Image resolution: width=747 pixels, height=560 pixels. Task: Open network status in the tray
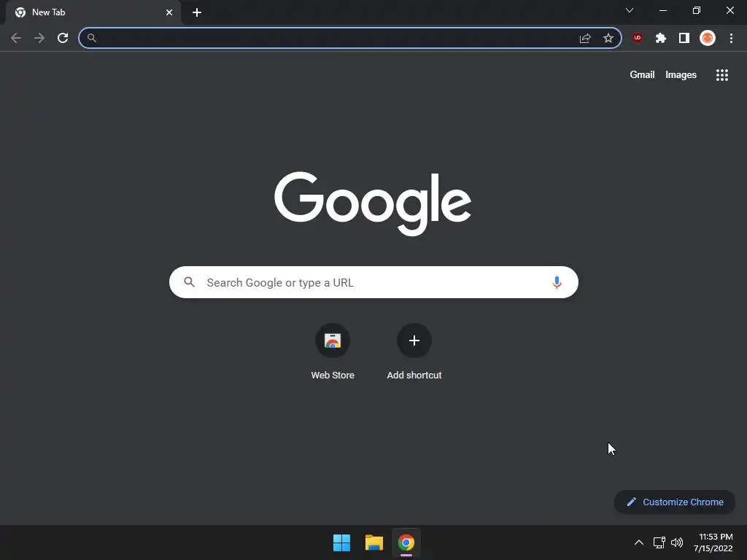coord(659,542)
